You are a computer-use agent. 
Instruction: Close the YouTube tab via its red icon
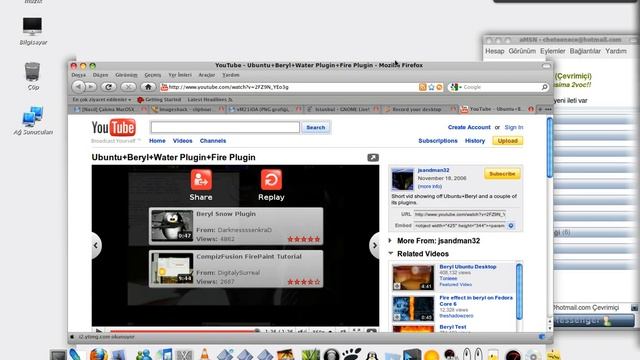[531, 109]
